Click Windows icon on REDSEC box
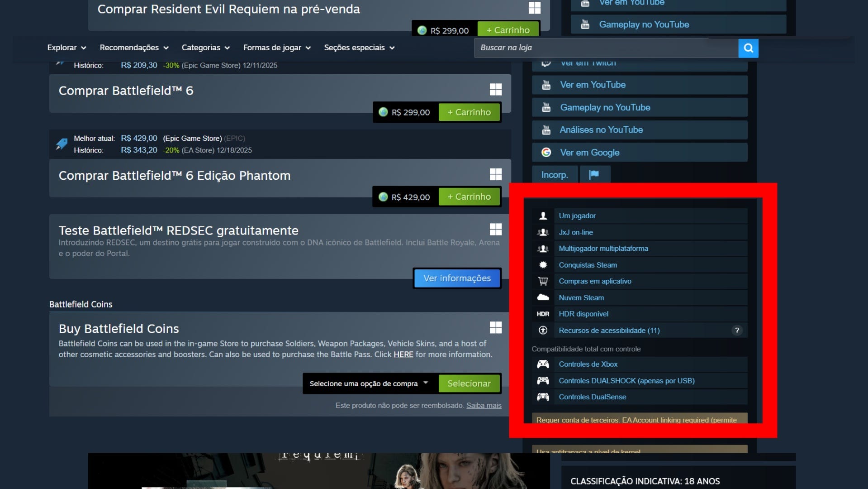The height and width of the screenshot is (489, 868). click(x=496, y=230)
